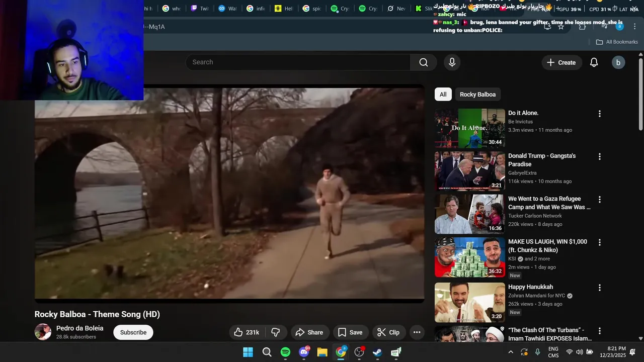644x362 pixels.
Task: Open the notification bell in taskbar
Action: tap(632, 352)
